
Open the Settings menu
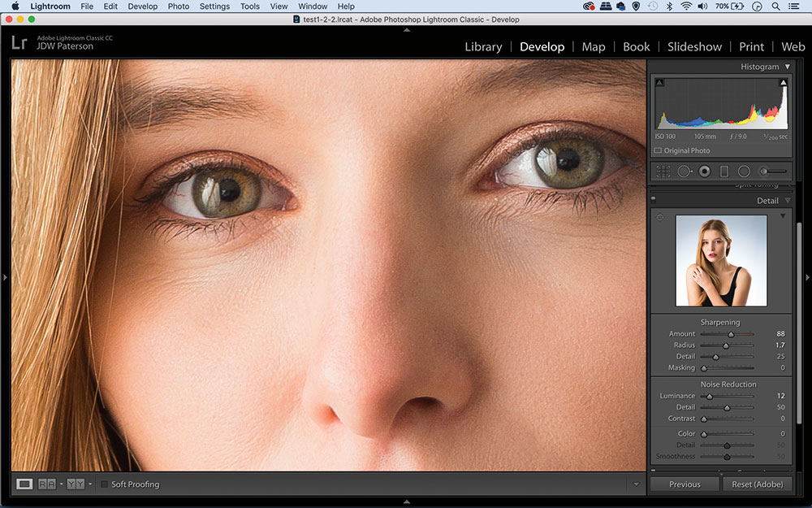214,7
